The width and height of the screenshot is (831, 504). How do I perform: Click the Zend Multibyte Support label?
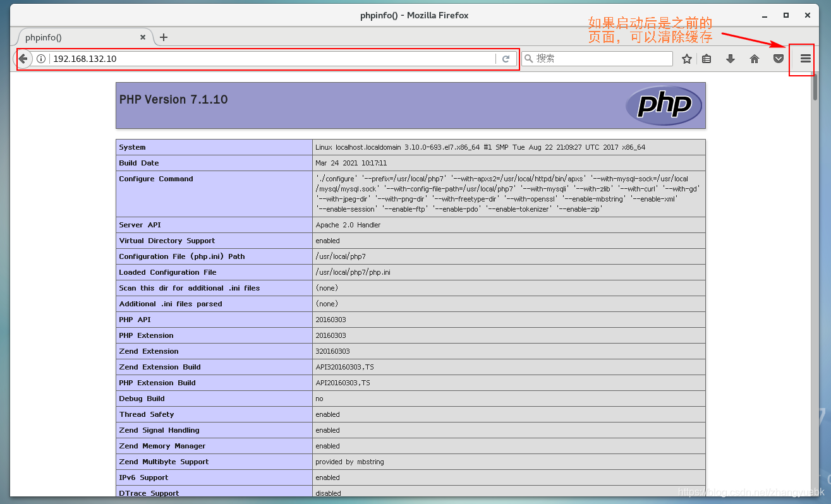[164, 462]
